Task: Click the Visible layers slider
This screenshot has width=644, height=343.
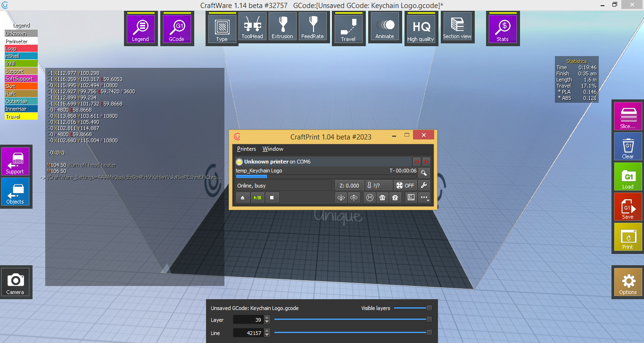Action: (x=413, y=308)
